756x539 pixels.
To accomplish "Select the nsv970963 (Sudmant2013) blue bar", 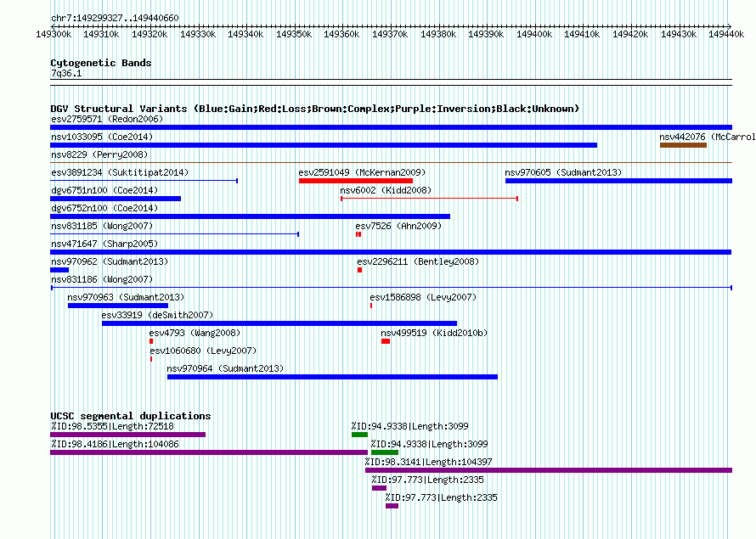I will (x=118, y=306).
